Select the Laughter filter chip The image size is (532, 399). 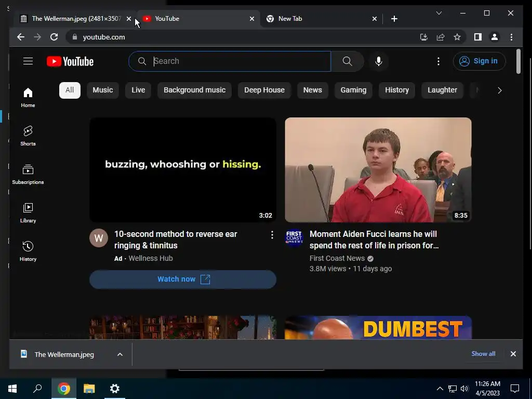click(442, 90)
